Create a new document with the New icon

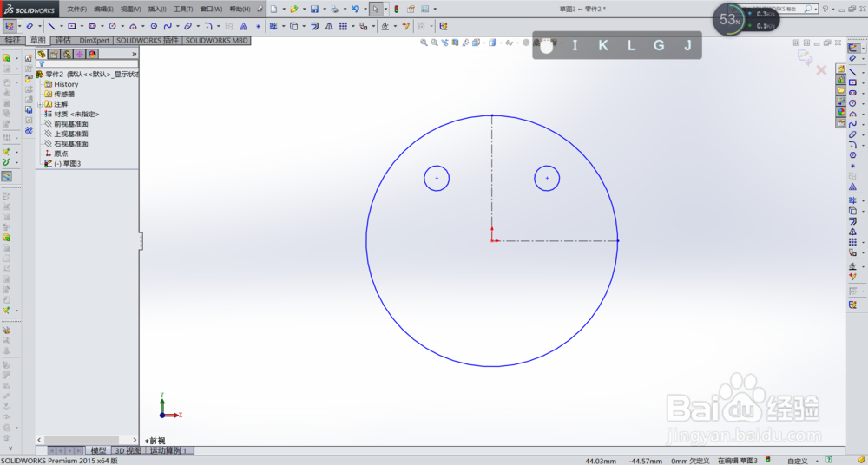click(x=273, y=9)
